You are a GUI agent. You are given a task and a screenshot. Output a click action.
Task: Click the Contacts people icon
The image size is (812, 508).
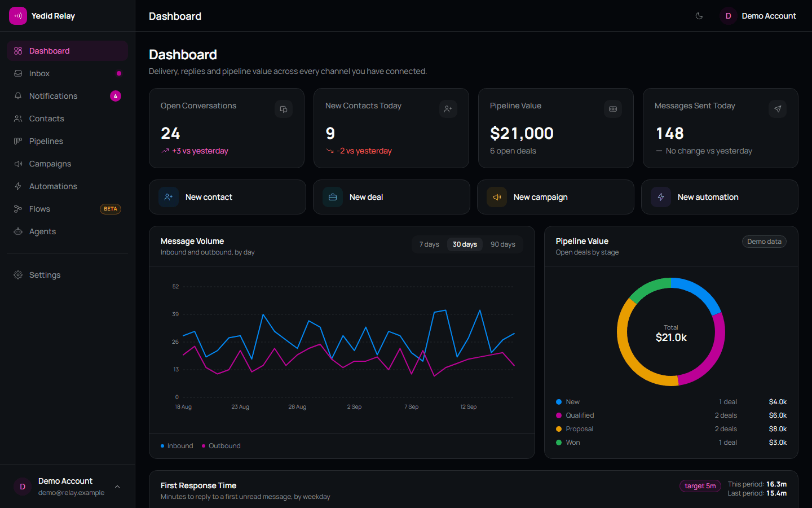tap(18, 119)
